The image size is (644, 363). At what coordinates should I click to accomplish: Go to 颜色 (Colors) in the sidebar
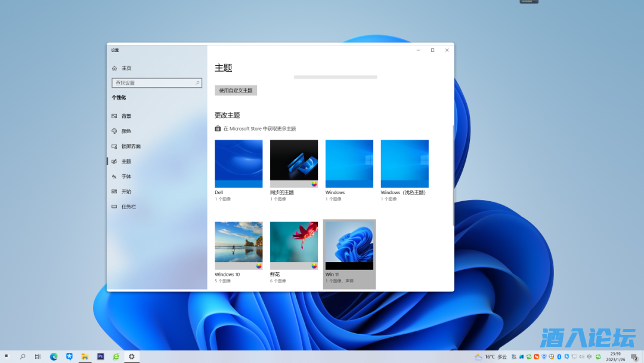(x=126, y=131)
